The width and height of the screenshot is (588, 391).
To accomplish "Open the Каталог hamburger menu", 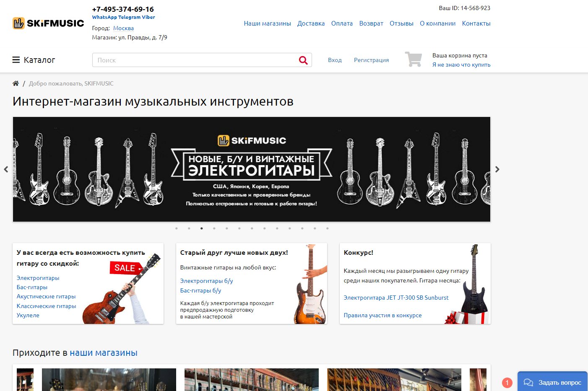I will (x=34, y=60).
